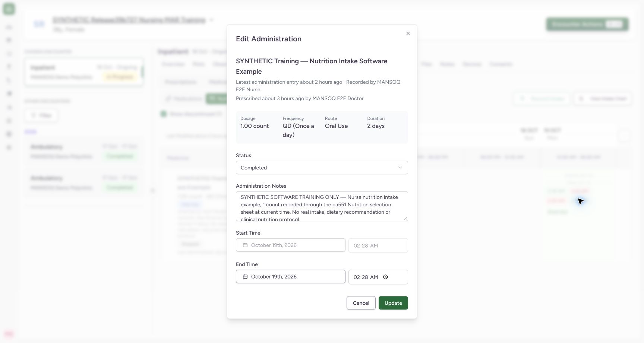The image size is (644, 343).
Task: Click the 'Status' field label
Action: tap(243, 155)
